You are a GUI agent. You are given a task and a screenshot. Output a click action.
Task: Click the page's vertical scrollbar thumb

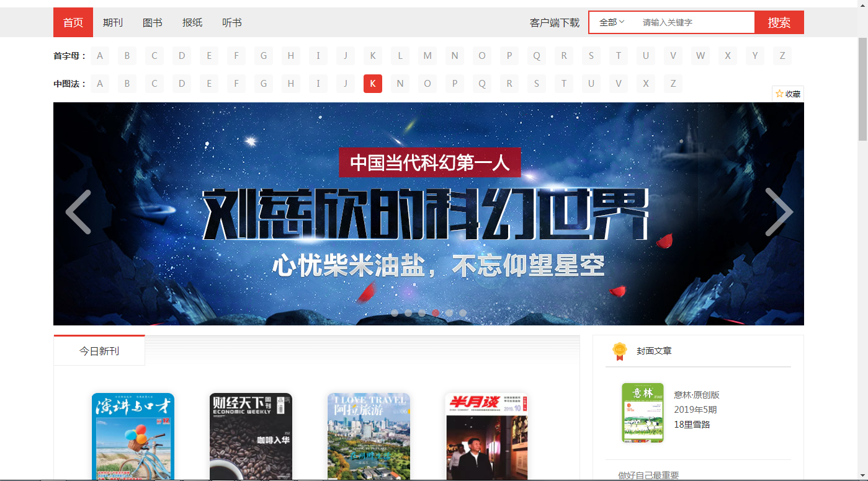coord(862,90)
